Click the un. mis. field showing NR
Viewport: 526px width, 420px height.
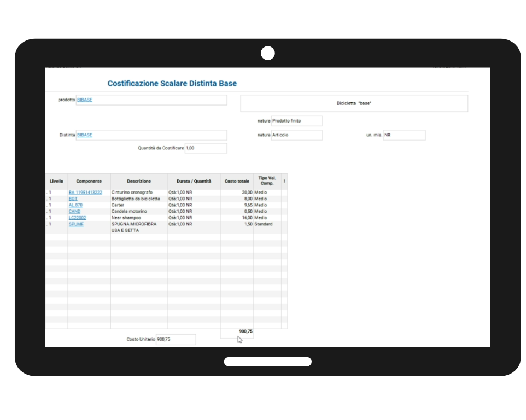tap(404, 135)
